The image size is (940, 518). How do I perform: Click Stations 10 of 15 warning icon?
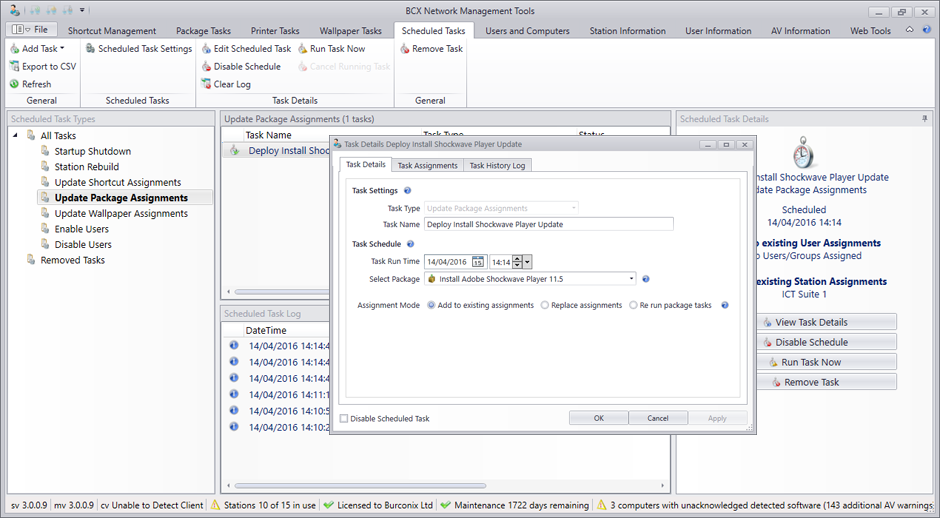tap(215, 505)
